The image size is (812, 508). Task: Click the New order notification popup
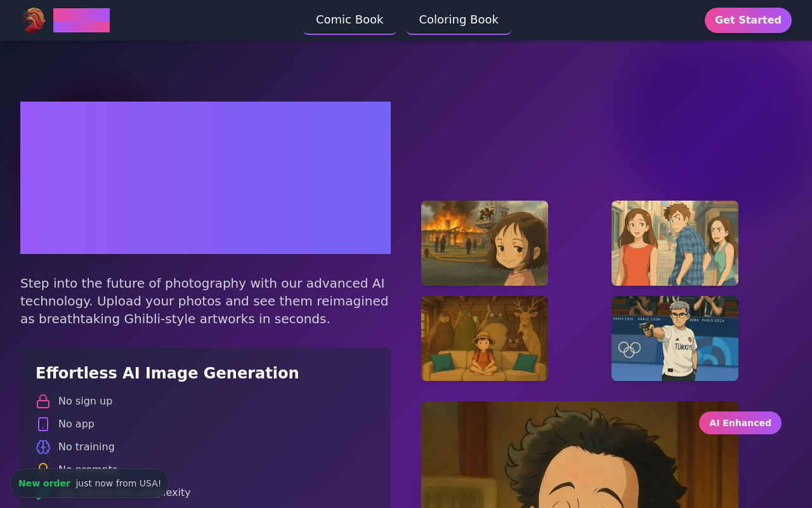click(89, 483)
